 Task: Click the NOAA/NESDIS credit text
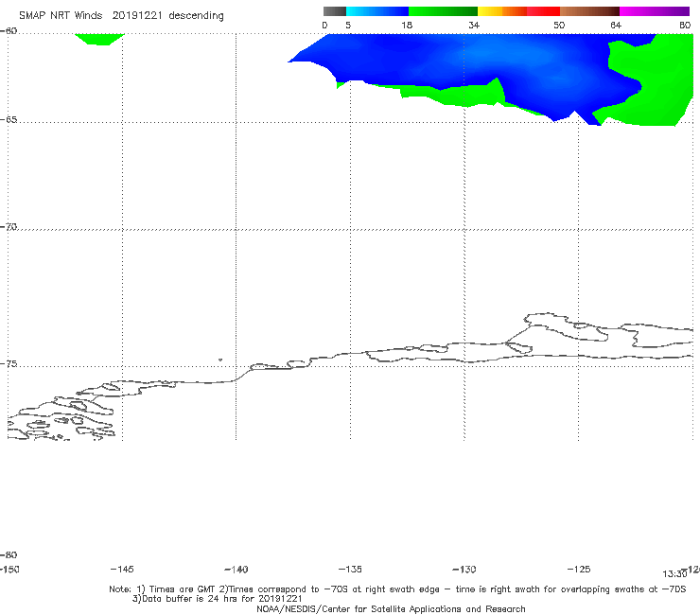tap(391, 608)
